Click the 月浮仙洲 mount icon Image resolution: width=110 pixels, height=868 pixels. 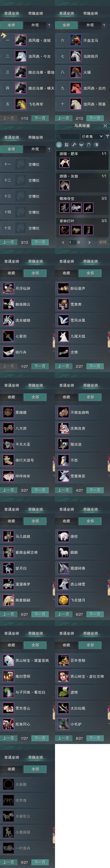8,288
